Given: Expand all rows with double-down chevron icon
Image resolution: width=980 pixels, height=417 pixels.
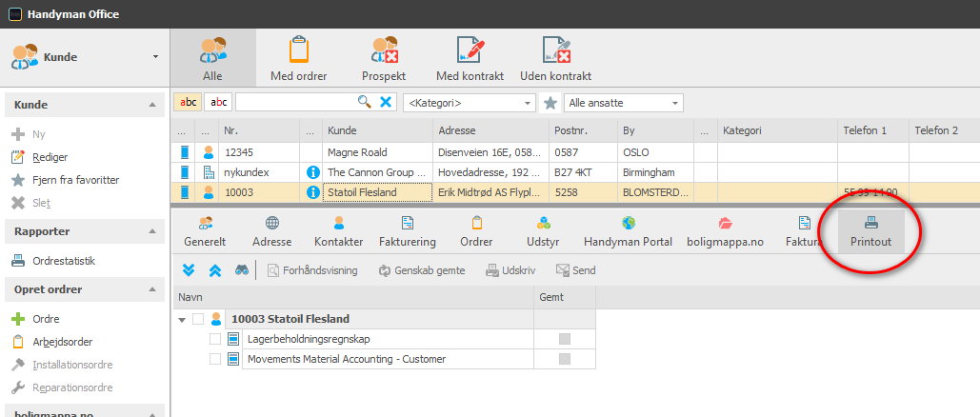Looking at the screenshot, I should coord(189,270).
